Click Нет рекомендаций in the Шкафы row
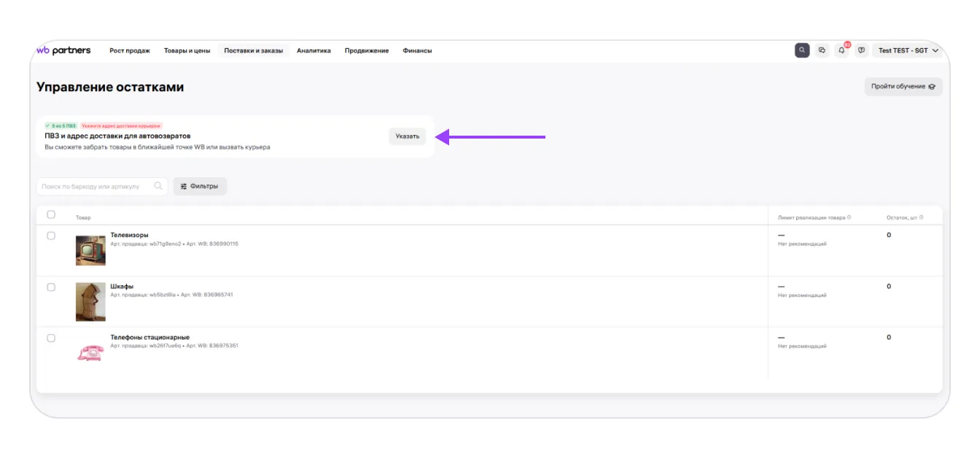This screenshot has width=980, height=458. tap(802, 295)
